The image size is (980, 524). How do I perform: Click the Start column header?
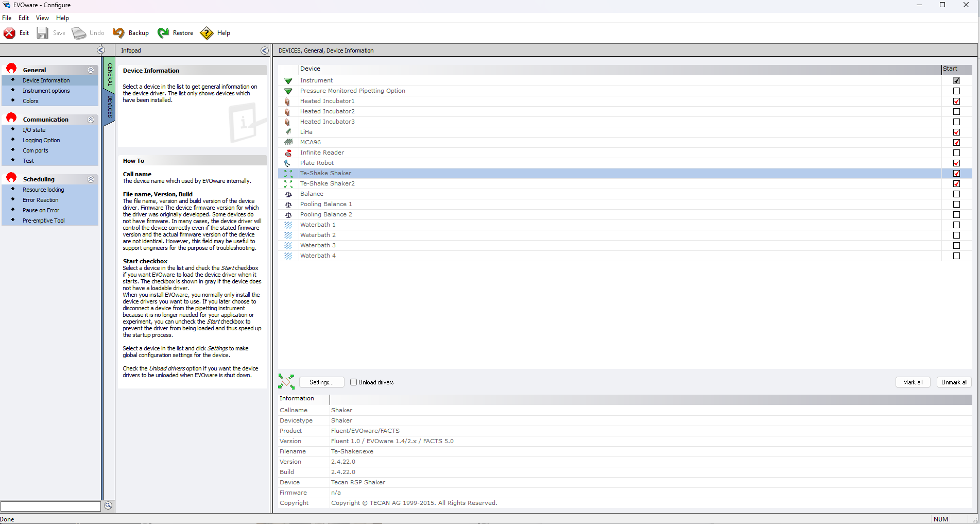coord(956,69)
